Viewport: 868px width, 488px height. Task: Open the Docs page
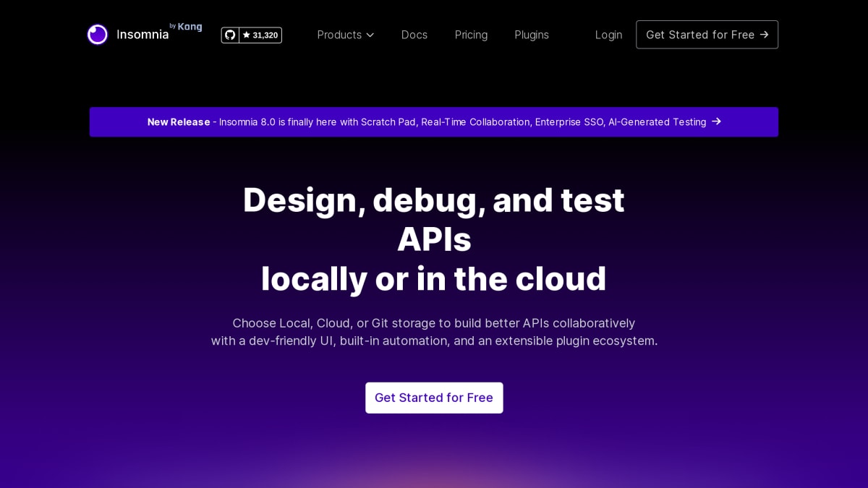[414, 35]
